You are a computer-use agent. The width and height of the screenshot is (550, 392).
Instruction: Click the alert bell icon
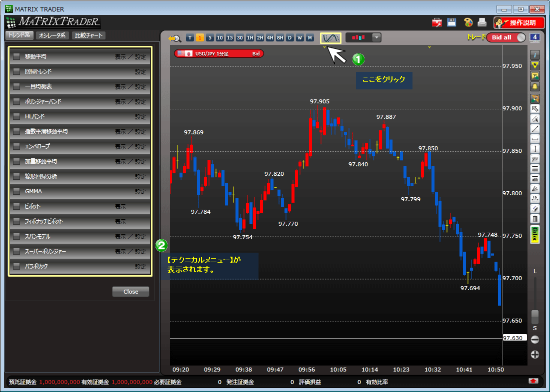click(x=534, y=86)
